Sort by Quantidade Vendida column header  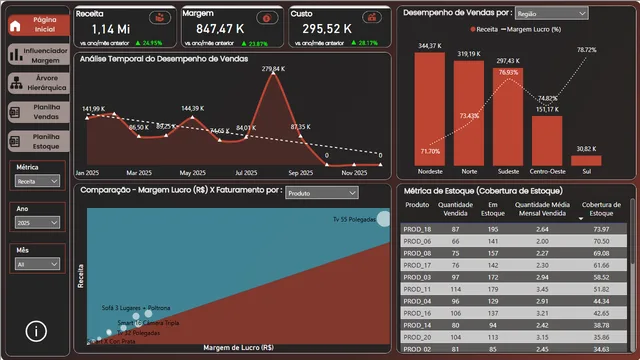coord(455,209)
